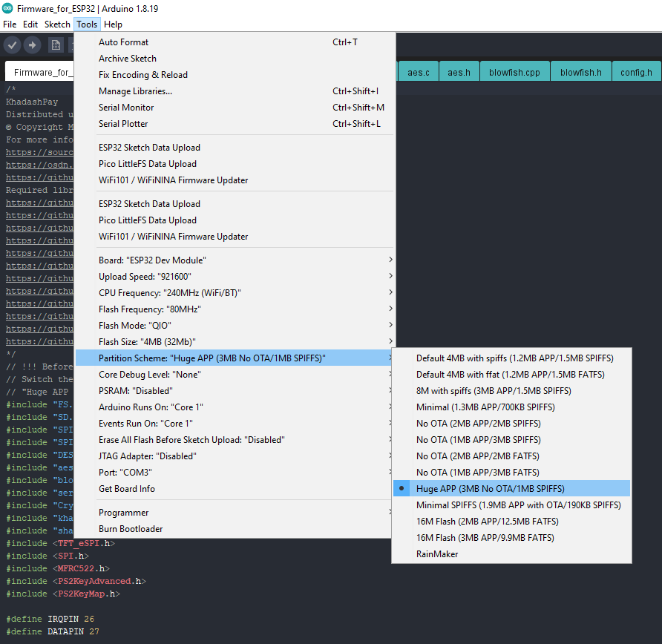Pick No OTA (2MB APP/2MB SPIFFS)
The width and height of the screenshot is (662, 644).
click(x=511, y=424)
